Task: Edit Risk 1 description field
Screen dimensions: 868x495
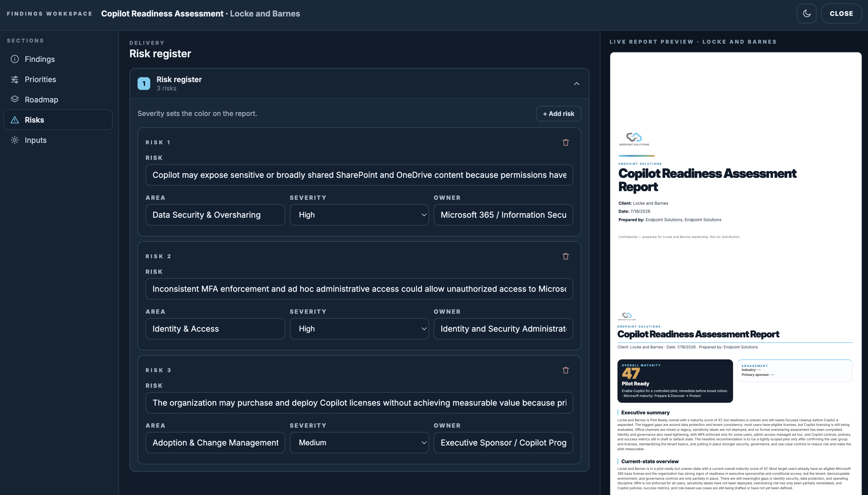Action: coord(359,175)
